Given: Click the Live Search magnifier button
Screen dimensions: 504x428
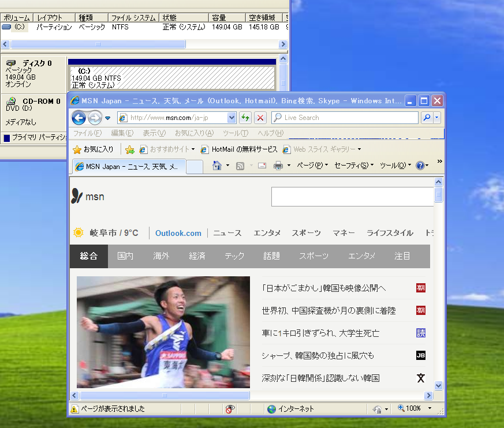Looking at the screenshot, I should 427,118.
